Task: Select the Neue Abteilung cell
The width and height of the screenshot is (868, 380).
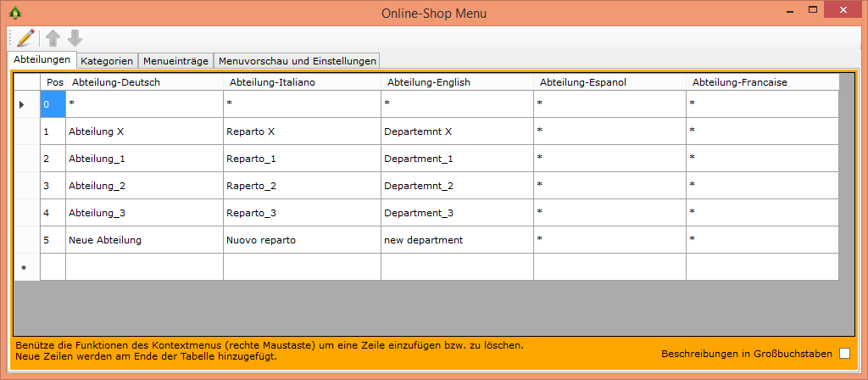Action: 144,240
